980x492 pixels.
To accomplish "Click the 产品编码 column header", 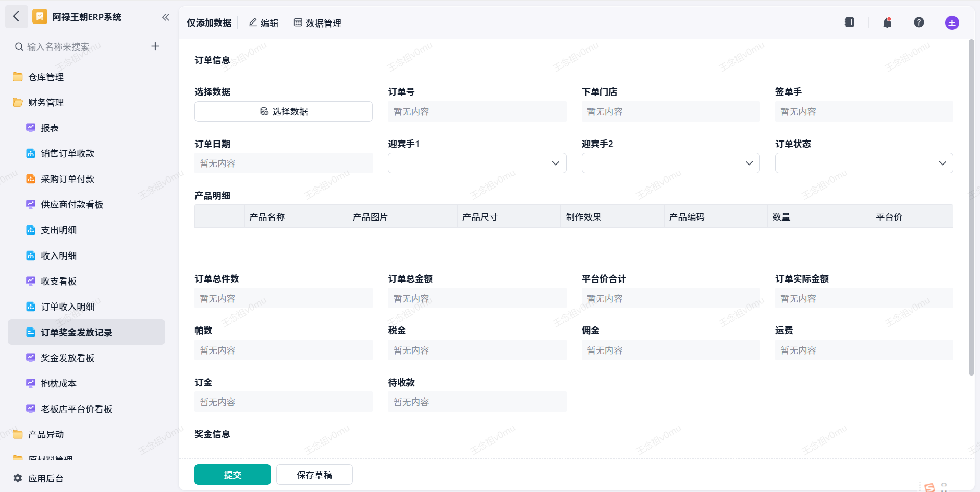I will pyautogui.click(x=716, y=217).
